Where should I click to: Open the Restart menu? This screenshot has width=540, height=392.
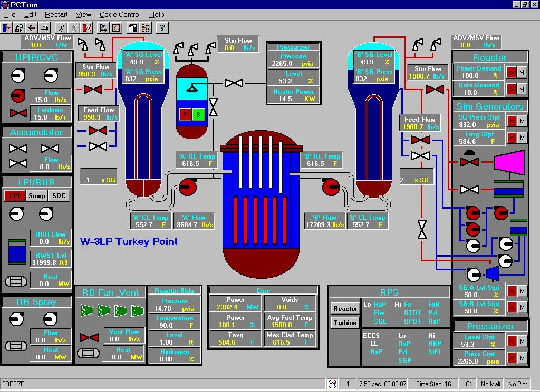56,15
